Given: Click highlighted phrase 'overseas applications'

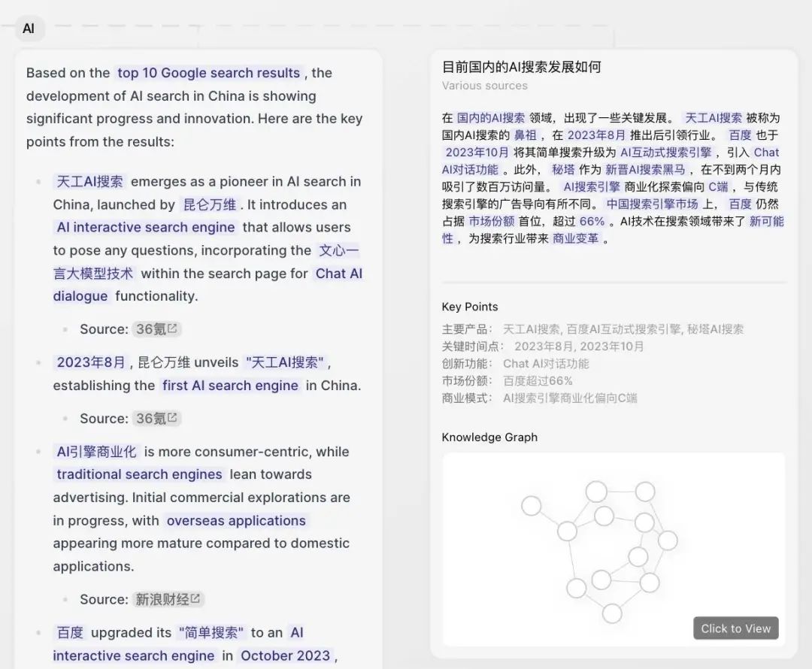Looking at the screenshot, I should tap(236, 521).
